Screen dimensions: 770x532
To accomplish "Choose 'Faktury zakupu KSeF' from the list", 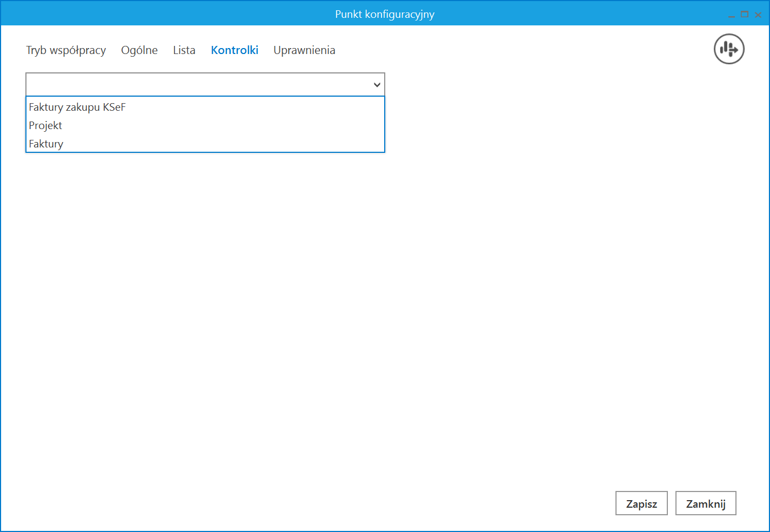I will click(x=77, y=107).
